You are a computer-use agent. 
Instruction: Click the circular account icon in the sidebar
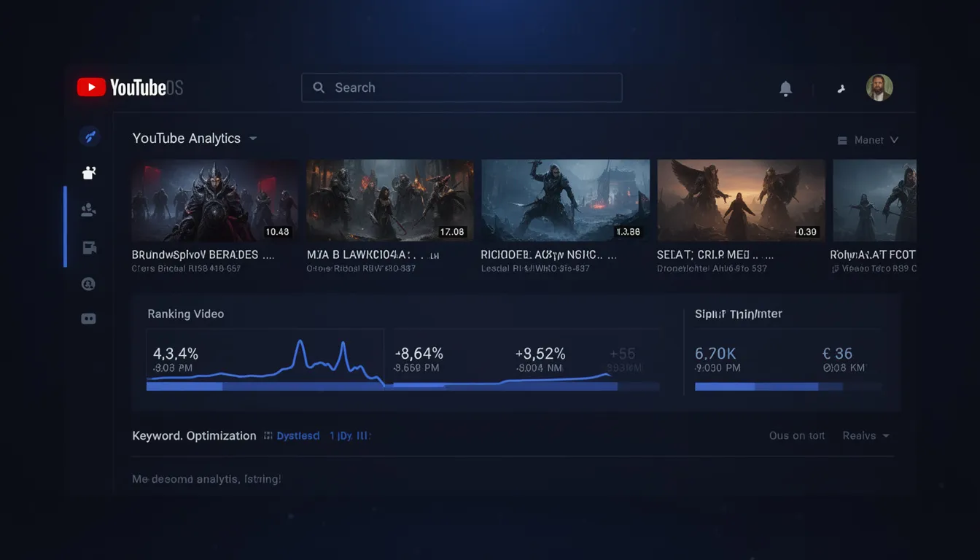point(89,284)
